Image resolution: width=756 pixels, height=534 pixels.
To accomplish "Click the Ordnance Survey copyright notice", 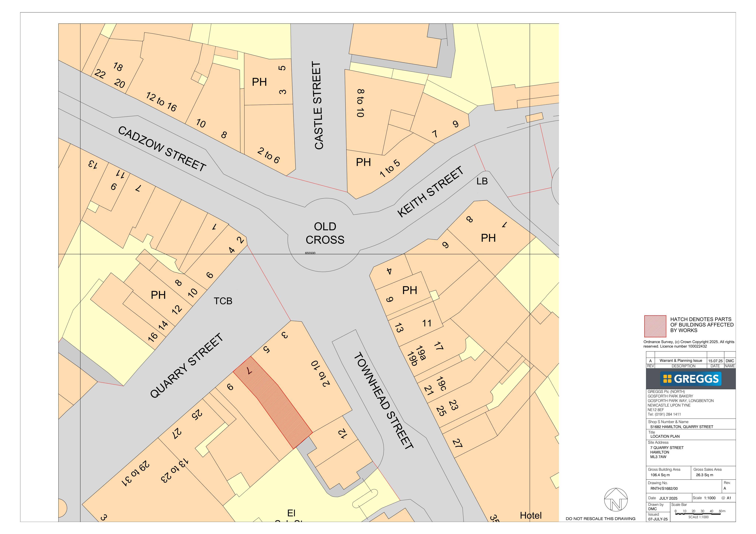I will pos(689,344).
